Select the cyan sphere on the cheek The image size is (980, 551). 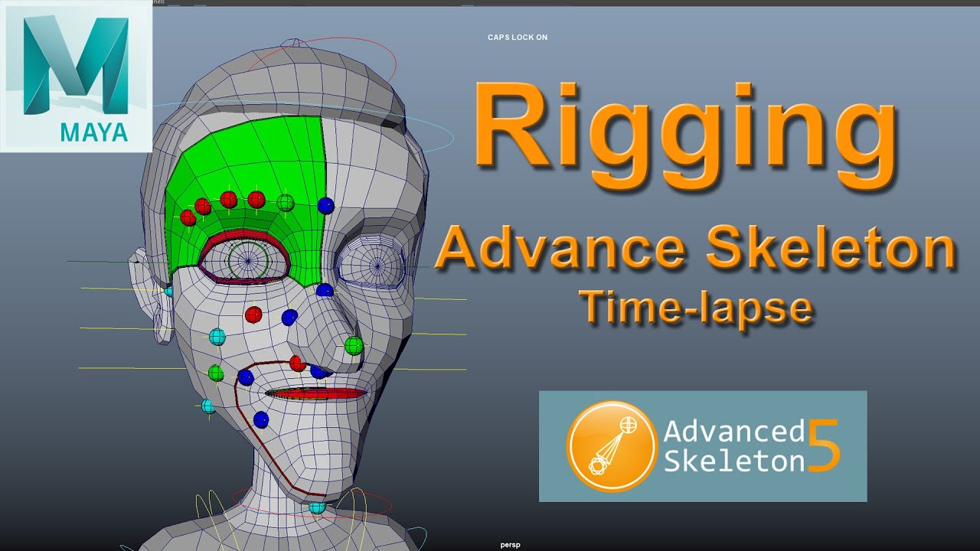point(217,337)
